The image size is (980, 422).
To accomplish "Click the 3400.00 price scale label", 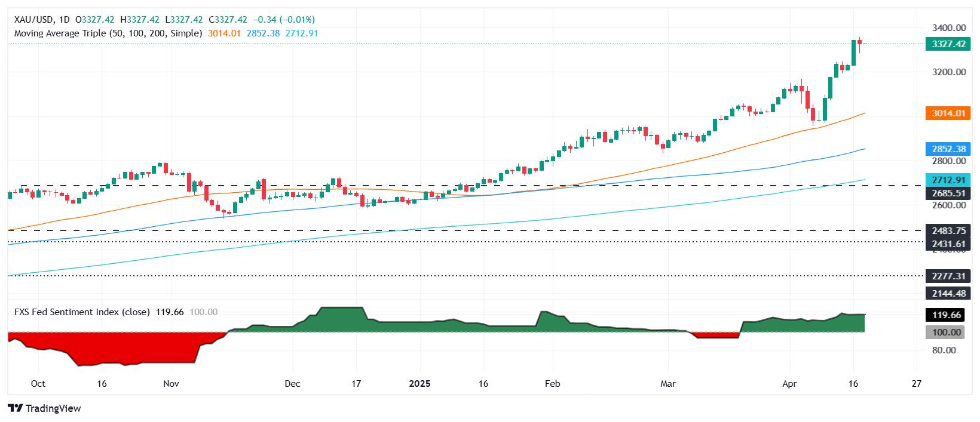I will click(x=949, y=28).
